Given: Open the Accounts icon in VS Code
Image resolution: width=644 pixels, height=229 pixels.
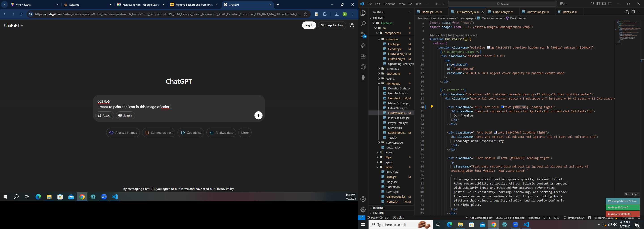Looking at the screenshot, I should (363, 199).
